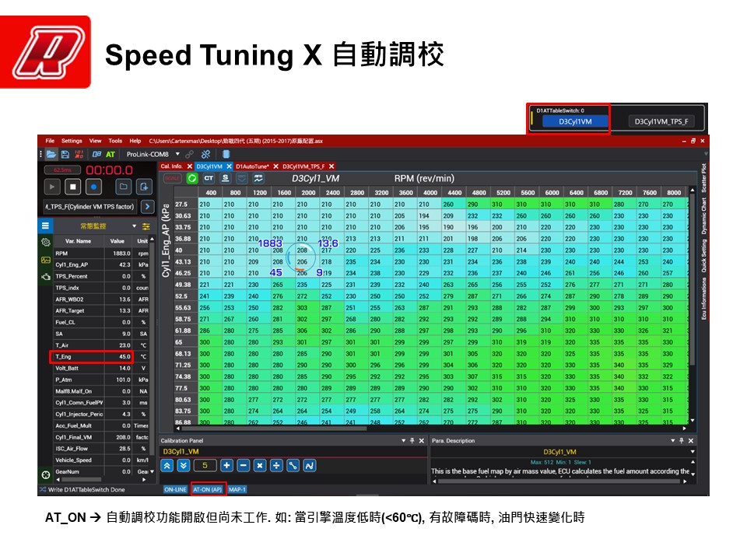Pin the Para. Description panel
Screen dimensions: 747x560
click(x=682, y=441)
